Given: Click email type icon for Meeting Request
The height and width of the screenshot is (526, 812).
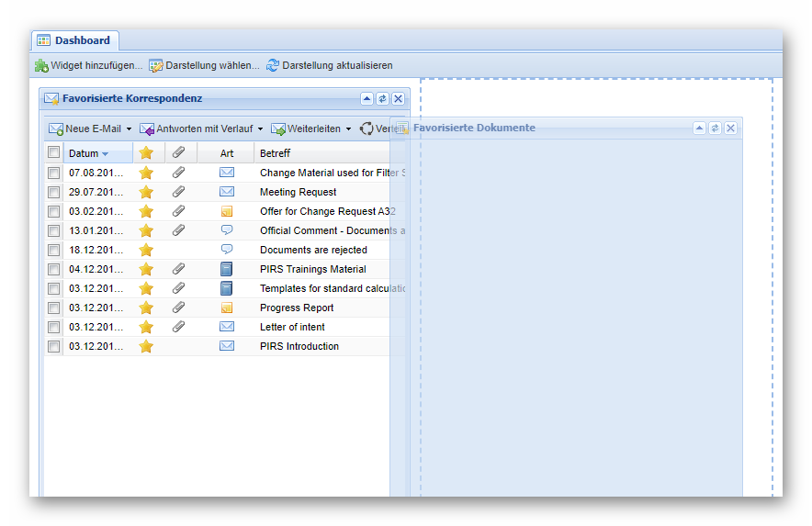Looking at the screenshot, I should (x=227, y=192).
